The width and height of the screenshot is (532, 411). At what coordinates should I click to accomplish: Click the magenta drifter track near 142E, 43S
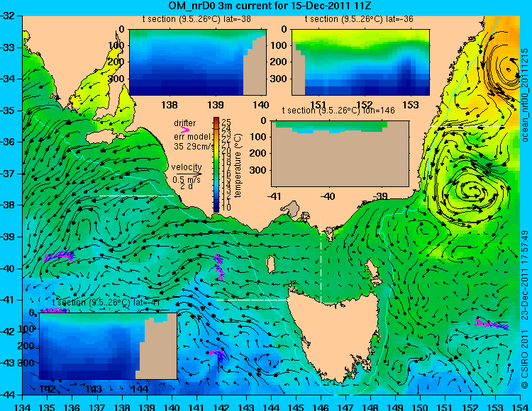coord(218,355)
